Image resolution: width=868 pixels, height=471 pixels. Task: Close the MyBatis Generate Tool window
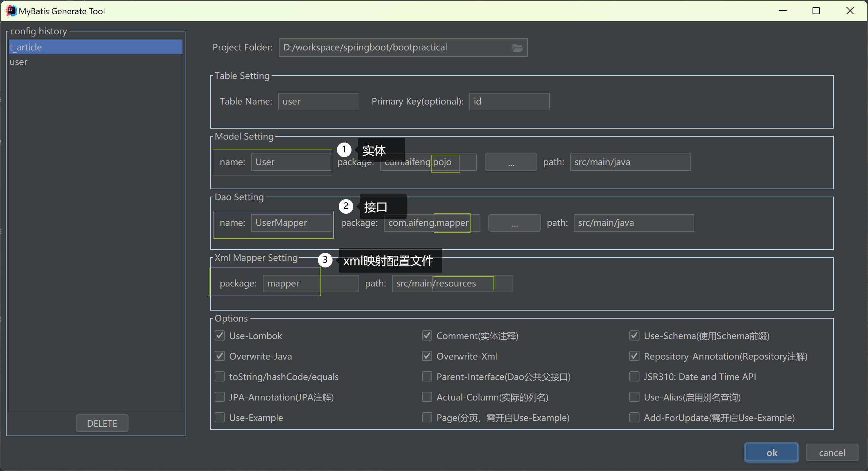[850, 11]
